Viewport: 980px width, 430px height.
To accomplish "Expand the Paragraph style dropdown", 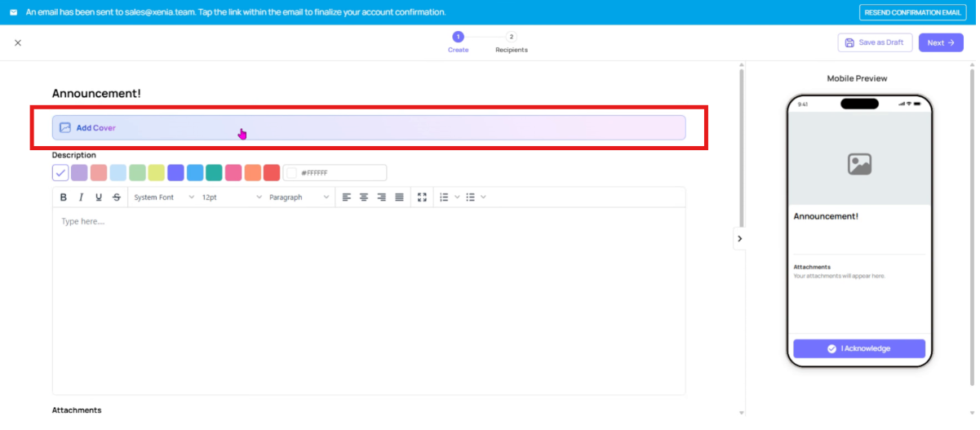I will [299, 197].
